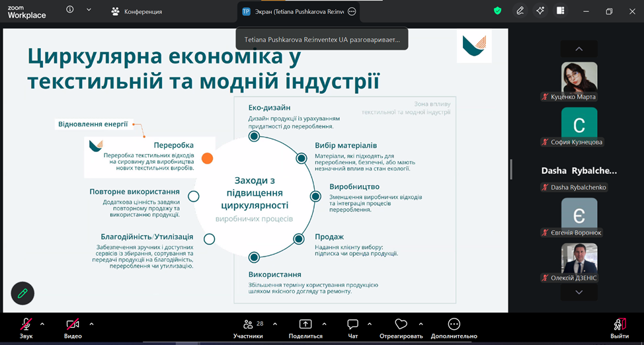Viewport: 644px width, 345px height.
Task: Show next participants with down arrow
Action: click(x=579, y=292)
